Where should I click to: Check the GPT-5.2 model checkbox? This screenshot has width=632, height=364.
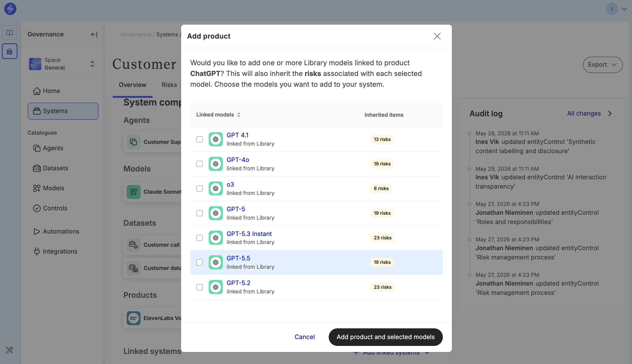pos(199,287)
